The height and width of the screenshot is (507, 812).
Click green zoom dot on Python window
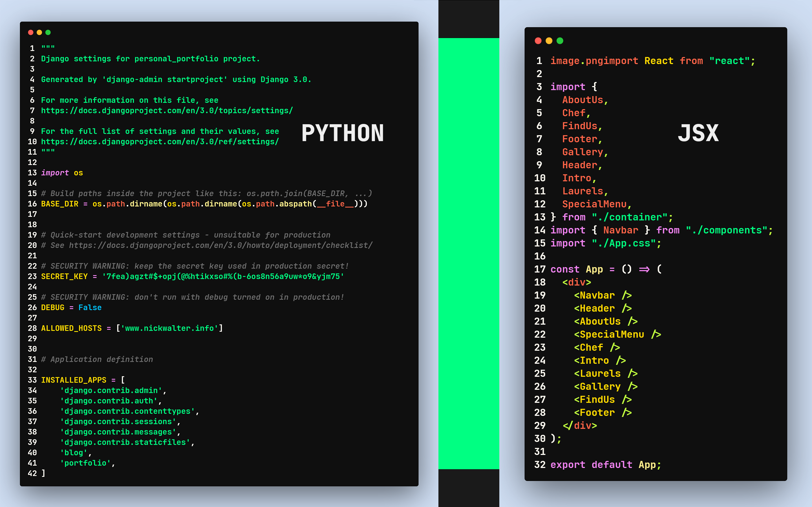point(48,32)
